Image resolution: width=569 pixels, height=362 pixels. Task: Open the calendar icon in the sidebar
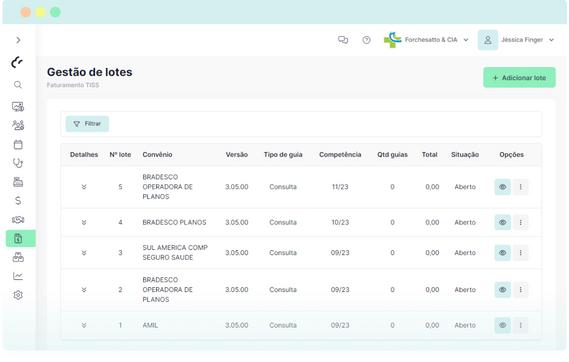click(18, 145)
